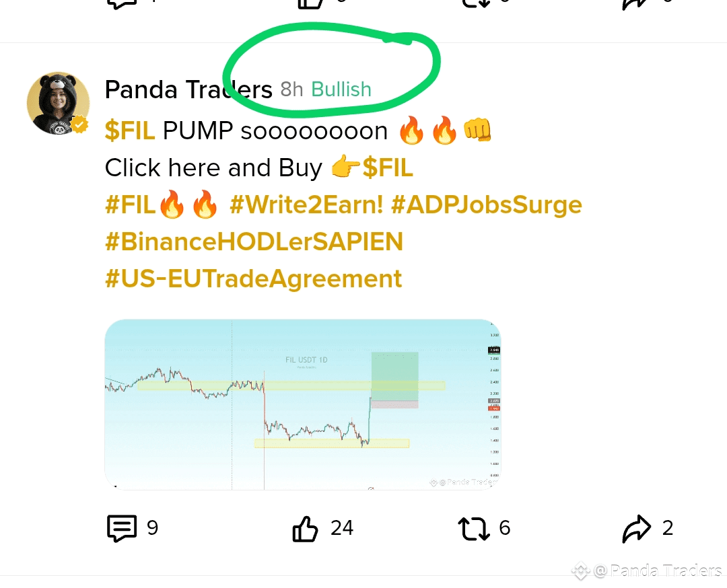Screen dimensions: 727x588
Task: Tap the $FIL link after Click here and Buy
Action: pyautogui.click(x=388, y=168)
